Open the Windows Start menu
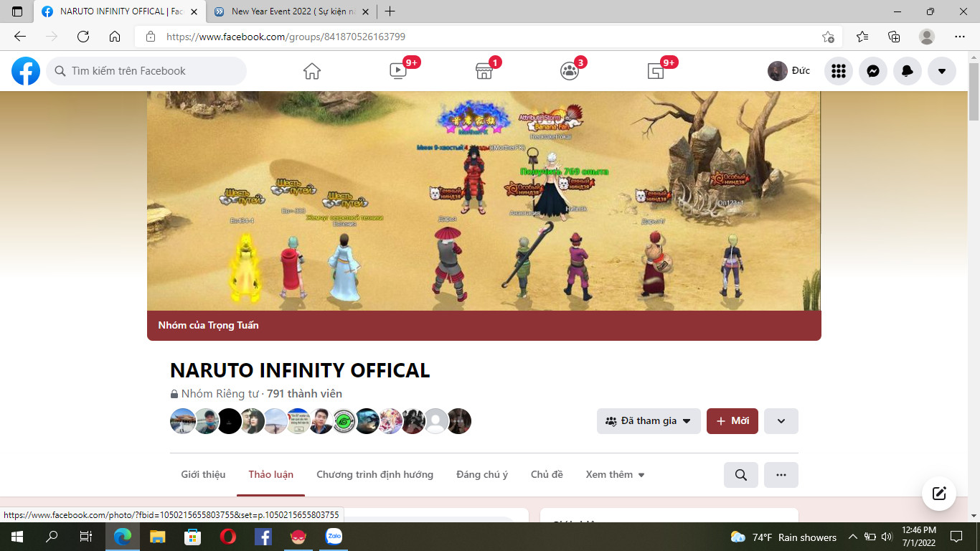The width and height of the screenshot is (980, 551). [17, 537]
